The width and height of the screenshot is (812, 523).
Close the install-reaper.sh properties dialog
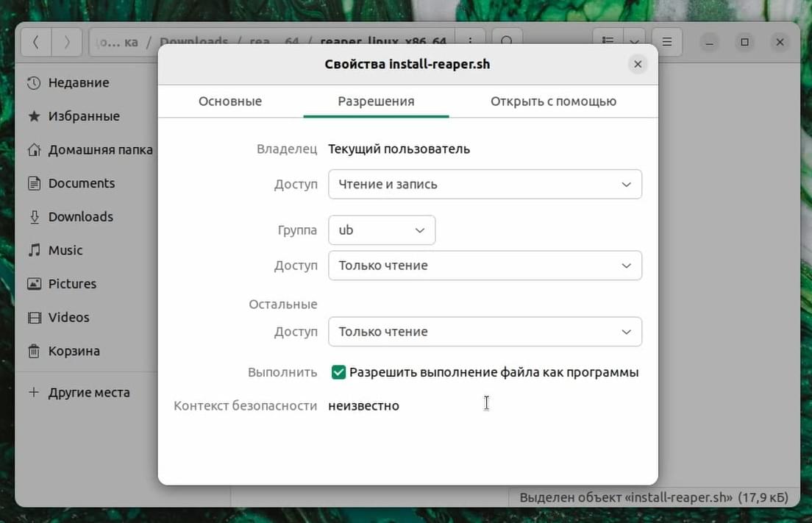(638, 64)
